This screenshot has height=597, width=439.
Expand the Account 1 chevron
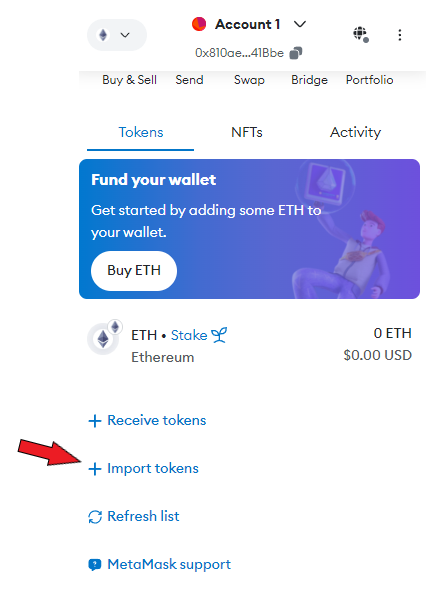click(300, 24)
